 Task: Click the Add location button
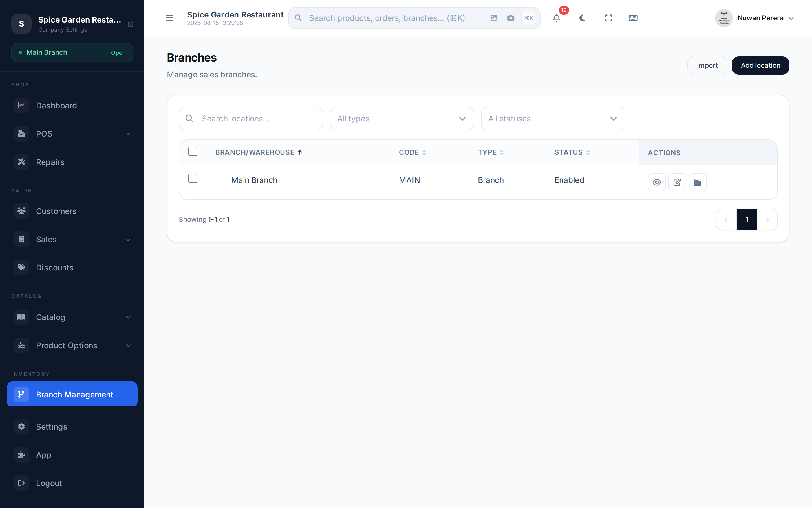[x=760, y=65]
